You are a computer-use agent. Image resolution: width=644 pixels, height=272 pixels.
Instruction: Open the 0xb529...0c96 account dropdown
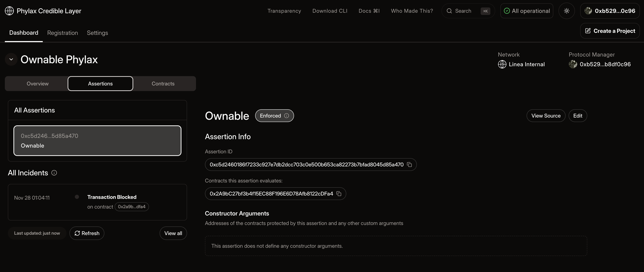click(x=610, y=11)
